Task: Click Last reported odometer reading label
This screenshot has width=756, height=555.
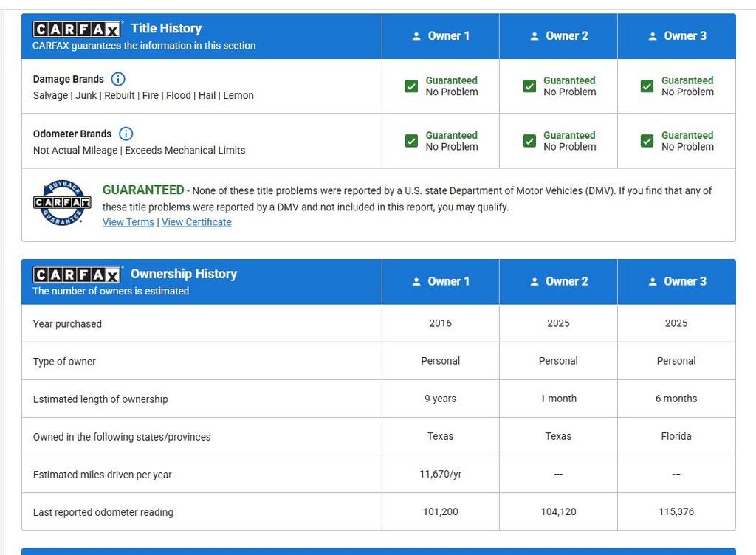Action: [x=103, y=512]
